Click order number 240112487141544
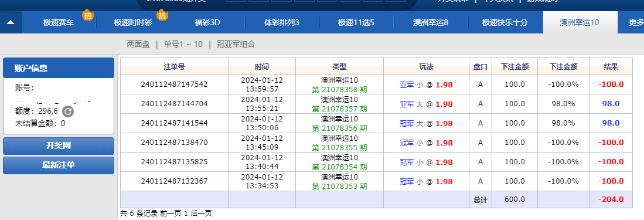 tap(174, 123)
